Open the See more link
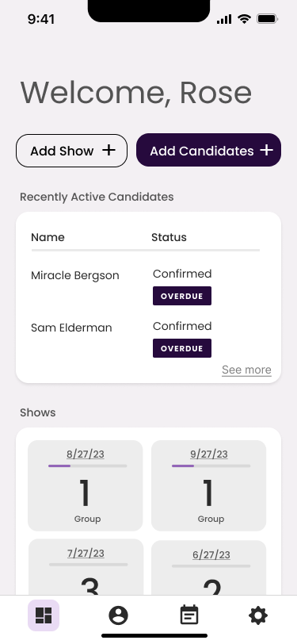The height and width of the screenshot is (644, 297). tap(246, 370)
